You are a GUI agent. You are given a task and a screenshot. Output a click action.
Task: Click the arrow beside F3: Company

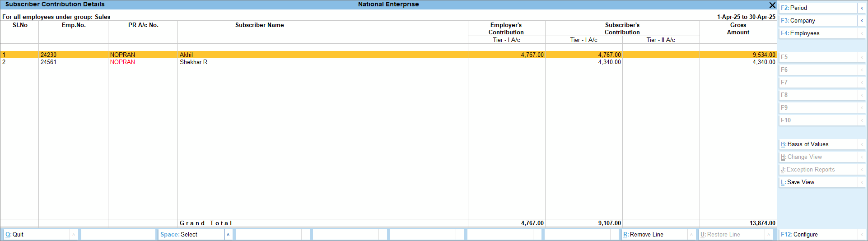[862, 21]
